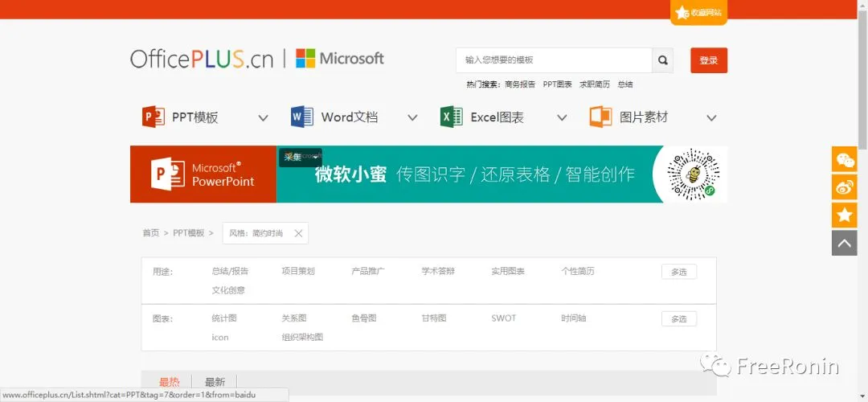Filter charts by 甘特图

click(x=433, y=318)
